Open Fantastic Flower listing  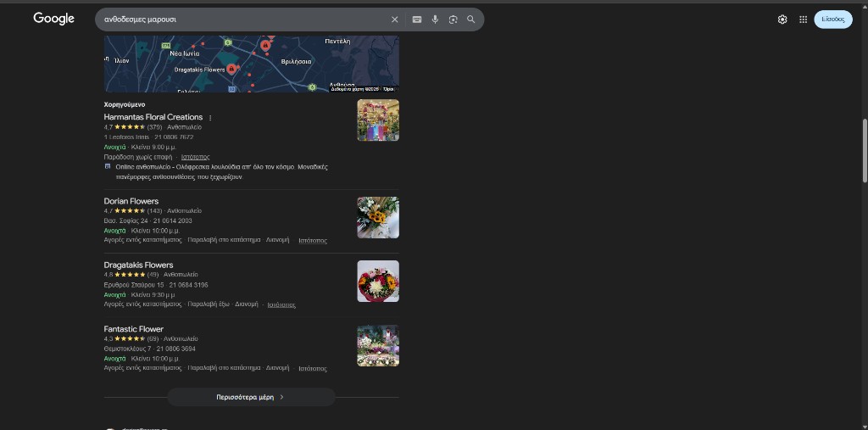click(133, 329)
